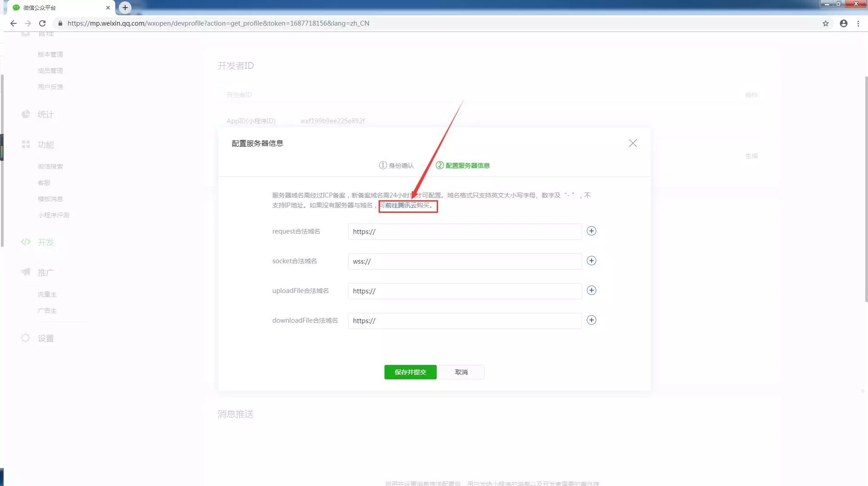Select 开发 in left sidebar
Viewport: 868px width, 486px height.
click(45, 242)
